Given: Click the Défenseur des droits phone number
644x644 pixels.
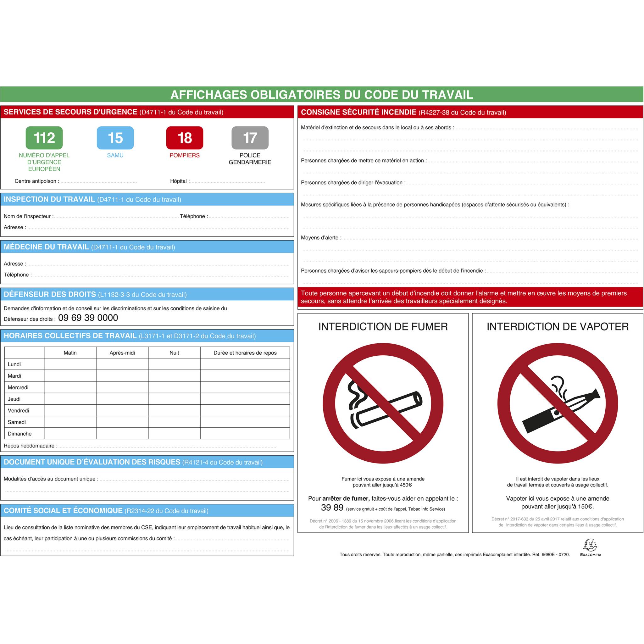Looking at the screenshot, I should (88, 318).
